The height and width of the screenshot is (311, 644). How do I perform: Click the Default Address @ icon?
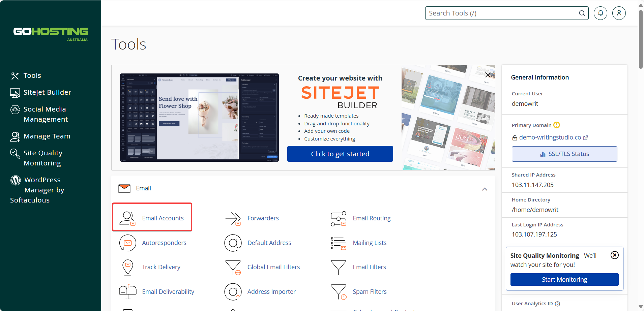click(233, 243)
